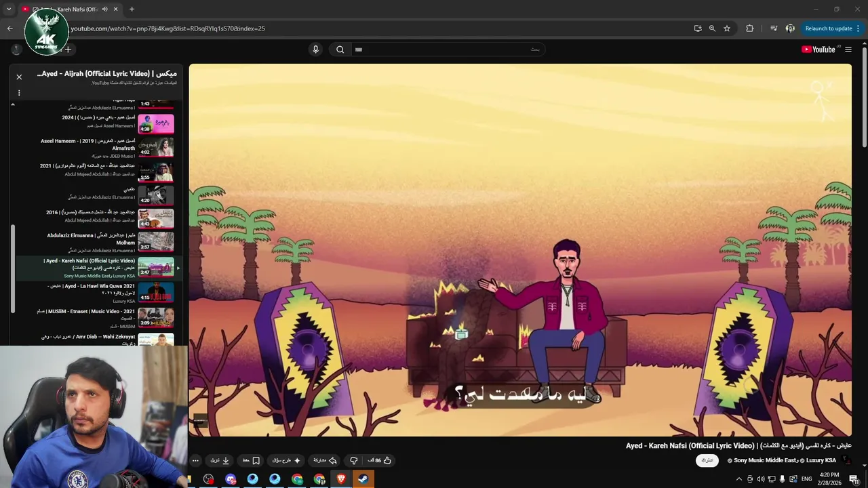The image size is (868, 488).
Task: Switch the ENG input language indicator
Action: pos(806,479)
